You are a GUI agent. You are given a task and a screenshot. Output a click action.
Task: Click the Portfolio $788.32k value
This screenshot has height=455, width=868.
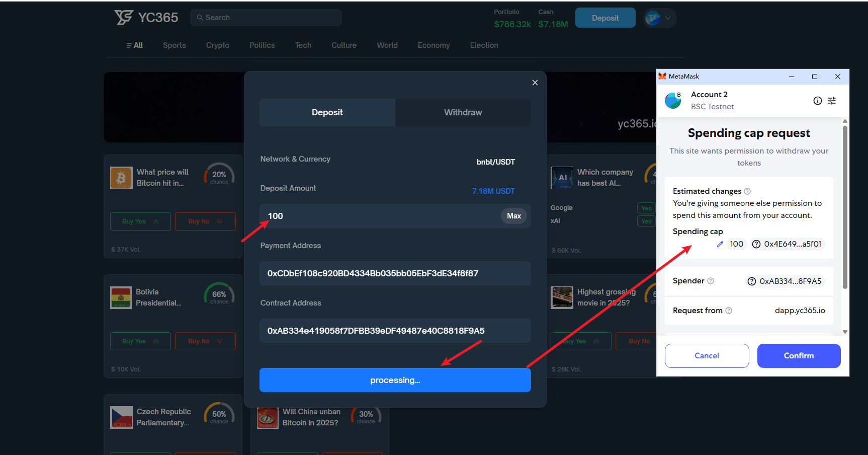pos(512,24)
